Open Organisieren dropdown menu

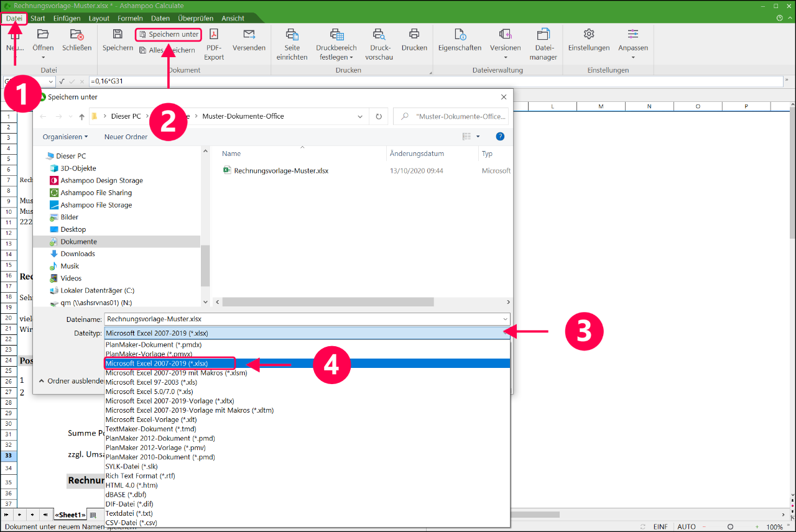(x=65, y=137)
